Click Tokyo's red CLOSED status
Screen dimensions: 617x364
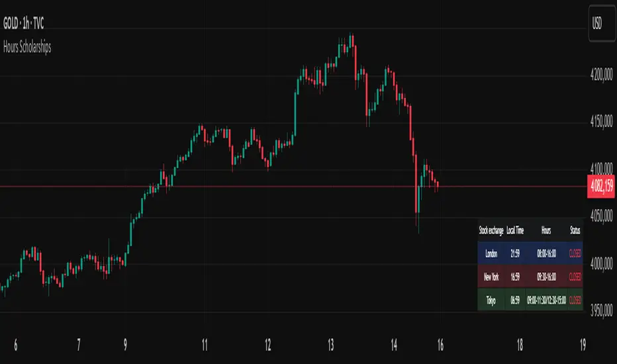(x=575, y=299)
